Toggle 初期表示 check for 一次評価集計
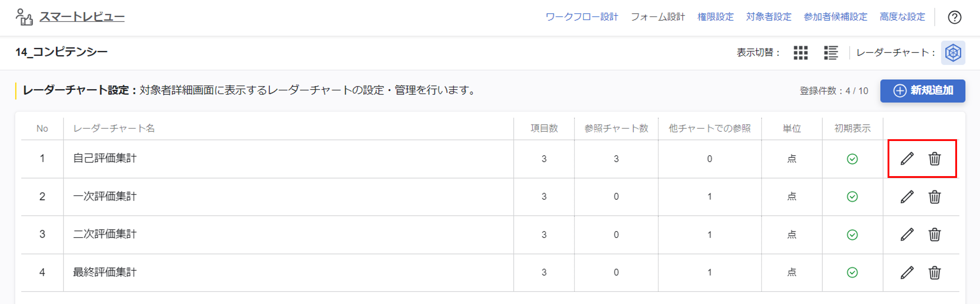 [852, 196]
